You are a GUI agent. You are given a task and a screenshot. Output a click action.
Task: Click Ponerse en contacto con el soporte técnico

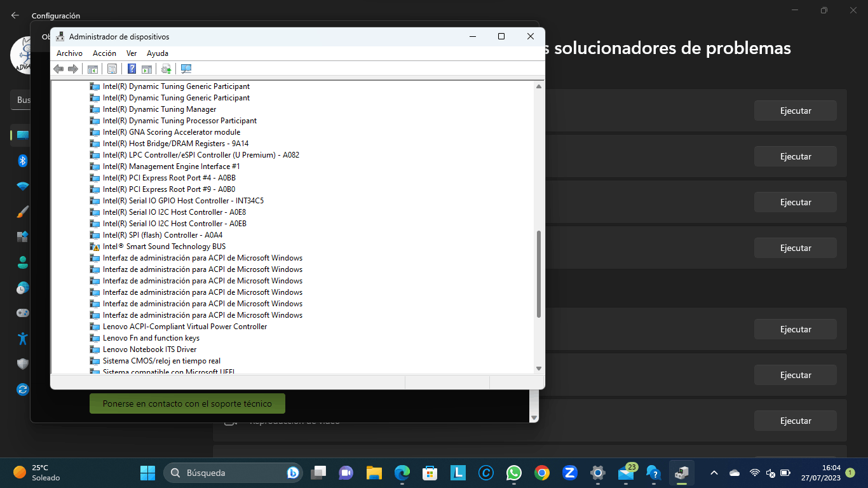click(x=187, y=403)
